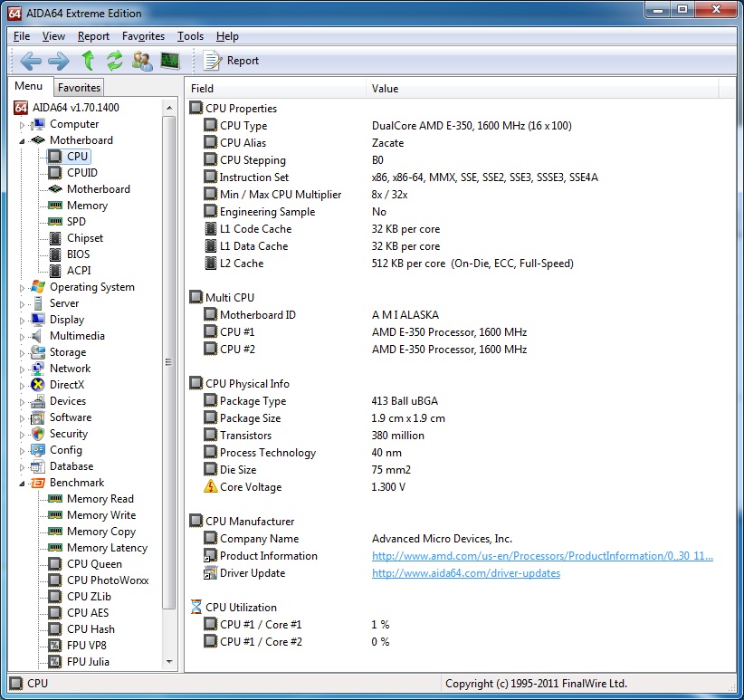Click the Devices printer icon

(x=38, y=401)
